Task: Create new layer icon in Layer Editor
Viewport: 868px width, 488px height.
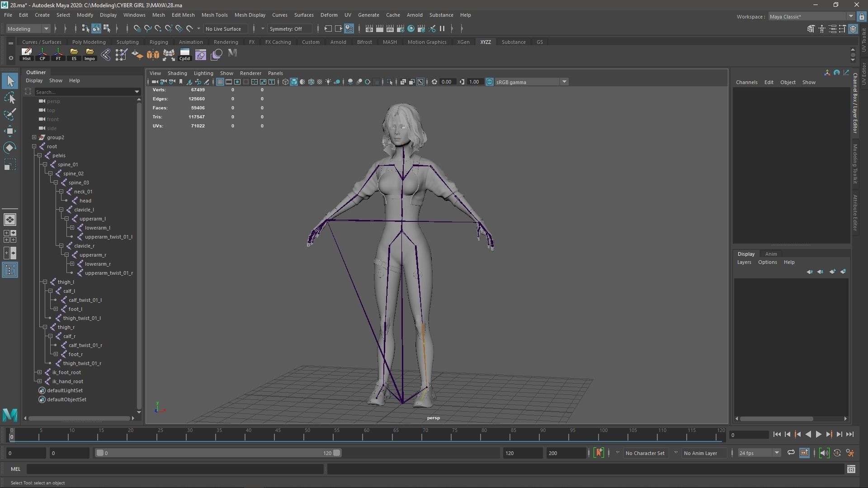Action: pos(832,272)
